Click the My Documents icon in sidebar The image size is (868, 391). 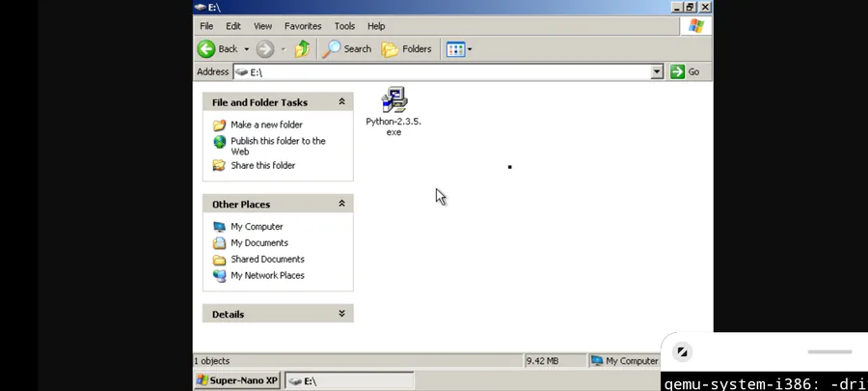point(220,242)
